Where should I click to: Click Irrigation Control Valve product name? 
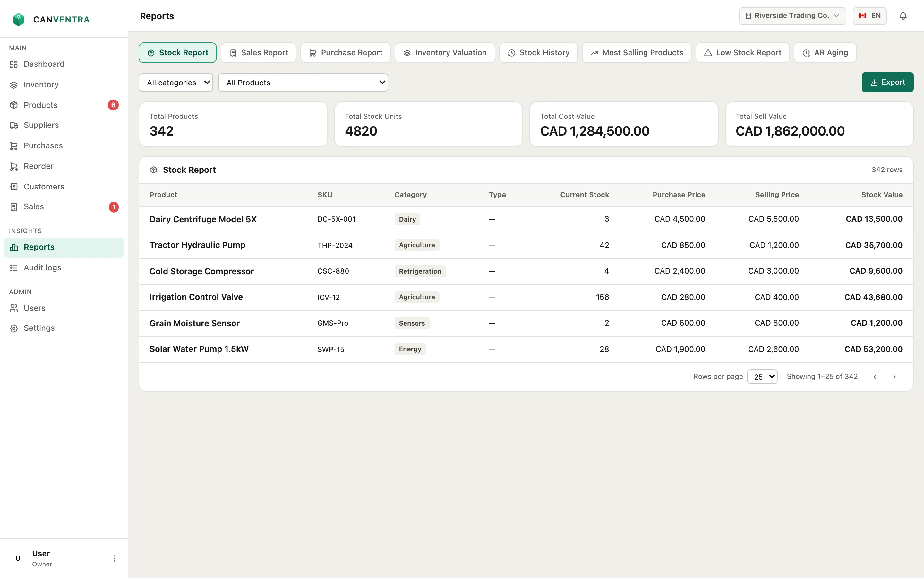coord(196,297)
